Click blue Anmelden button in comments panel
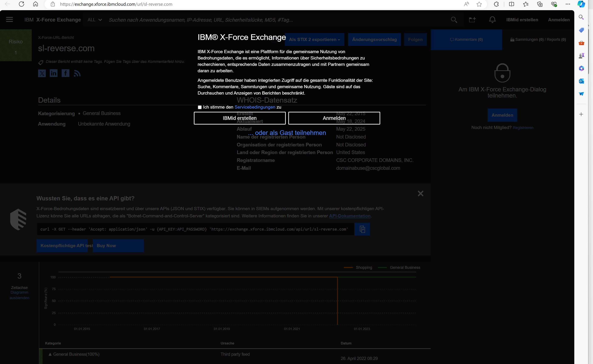Screen dimensions: 593x364 click(502, 115)
